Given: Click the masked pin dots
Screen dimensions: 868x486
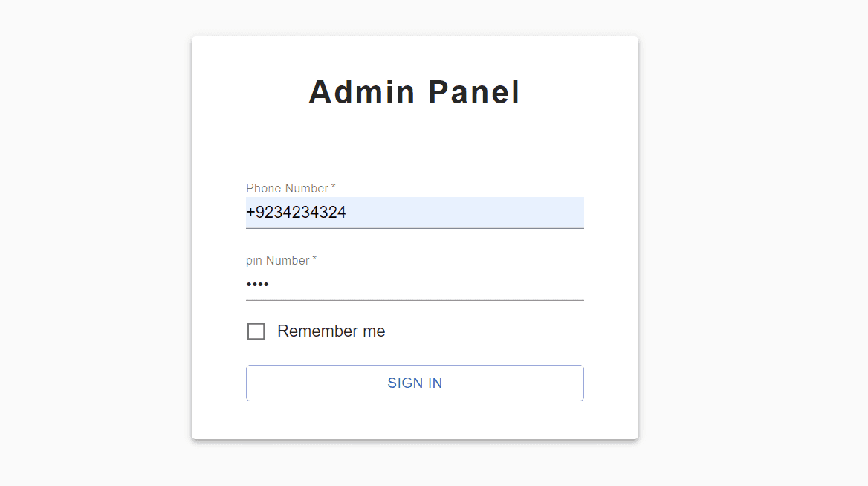Looking at the screenshot, I should (259, 285).
